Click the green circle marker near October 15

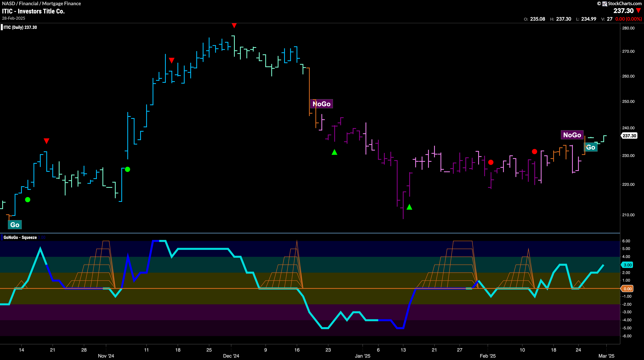(x=28, y=199)
